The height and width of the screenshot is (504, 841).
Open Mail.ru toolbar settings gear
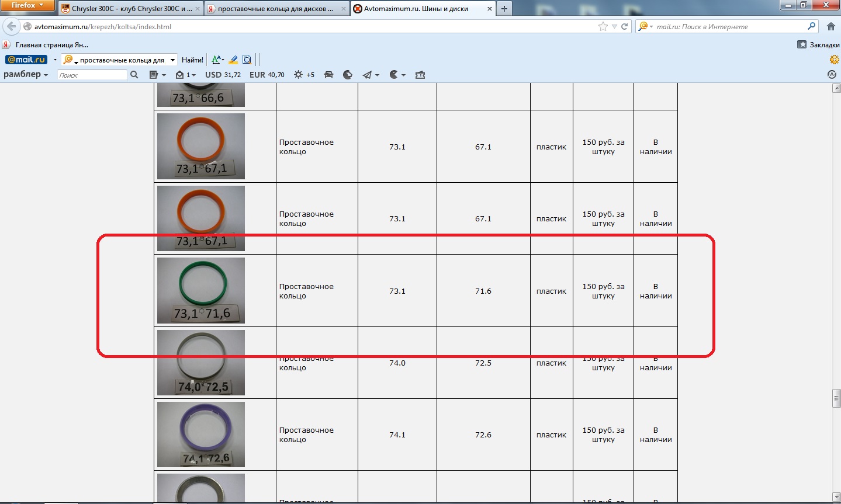[x=834, y=60]
